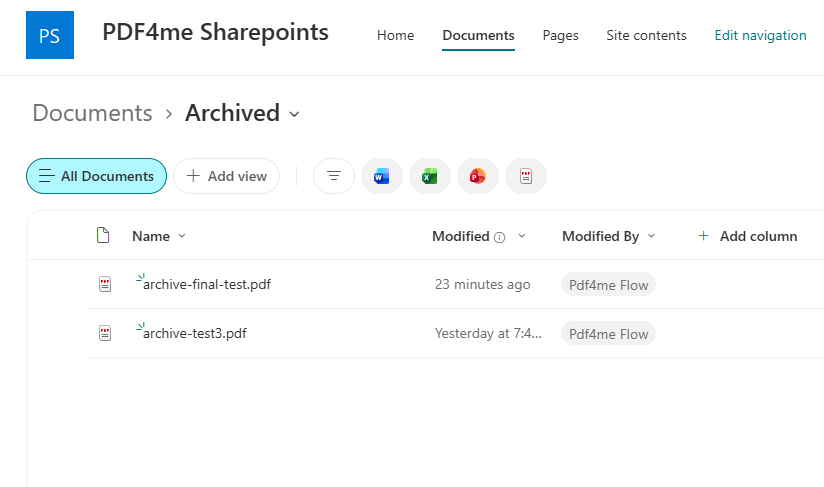Select the Documents navigation tab
Screen dimensions: 824x487
[478, 35]
